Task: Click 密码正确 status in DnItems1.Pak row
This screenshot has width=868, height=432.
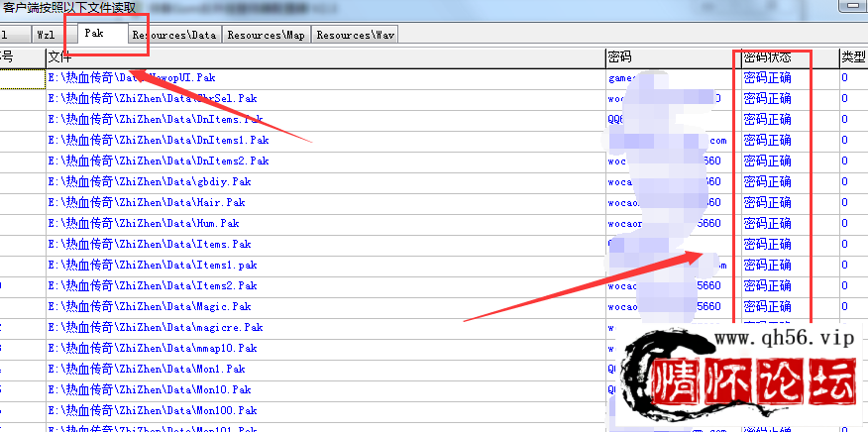Action: click(x=767, y=140)
